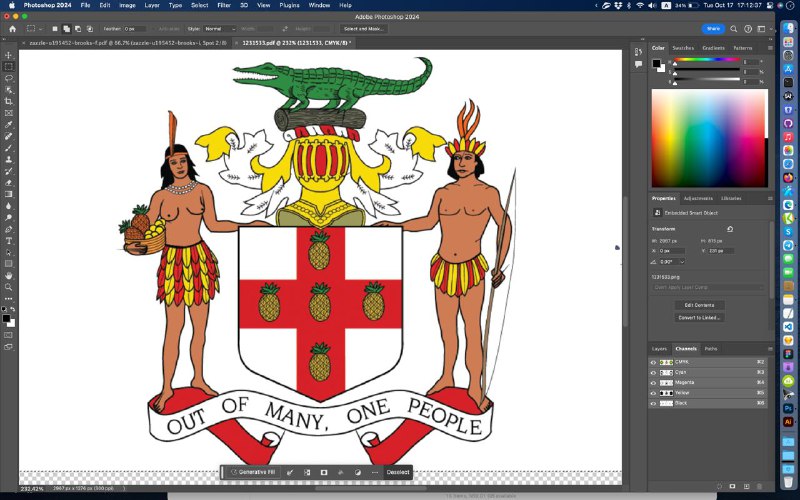
Task: Select the Eyedropper tool
Action: [x=9, y=125]
